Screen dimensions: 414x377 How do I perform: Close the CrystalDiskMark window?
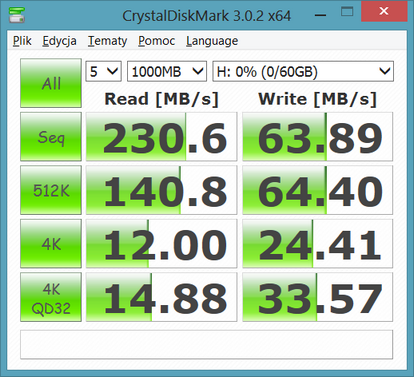(384, 11)
